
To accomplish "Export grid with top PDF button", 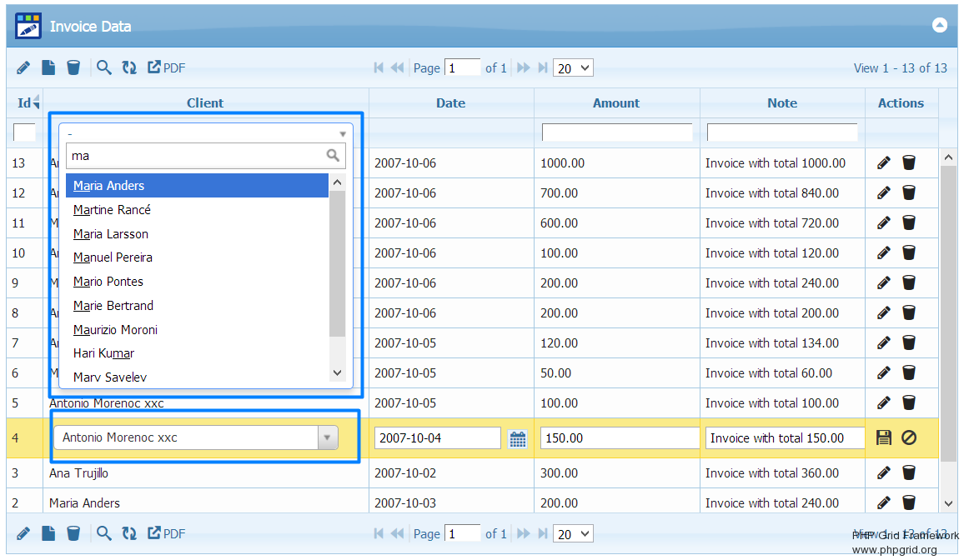I will 166,67.
